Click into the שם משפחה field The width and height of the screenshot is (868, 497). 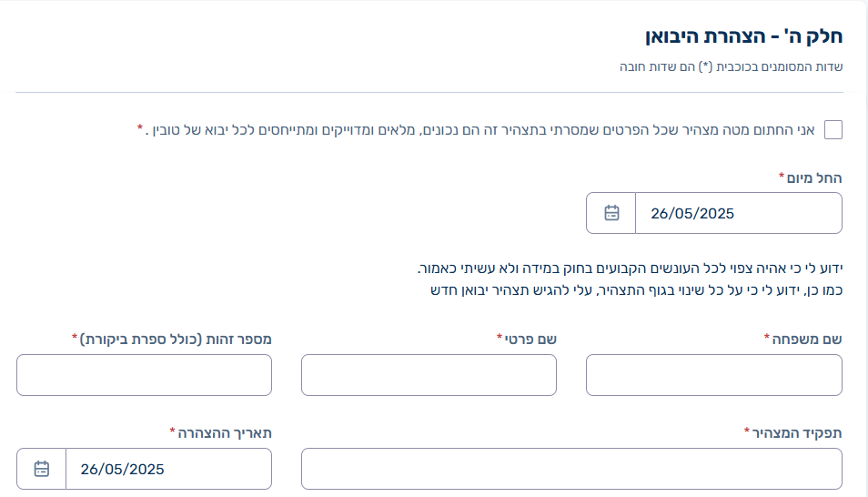pos(714,375)
